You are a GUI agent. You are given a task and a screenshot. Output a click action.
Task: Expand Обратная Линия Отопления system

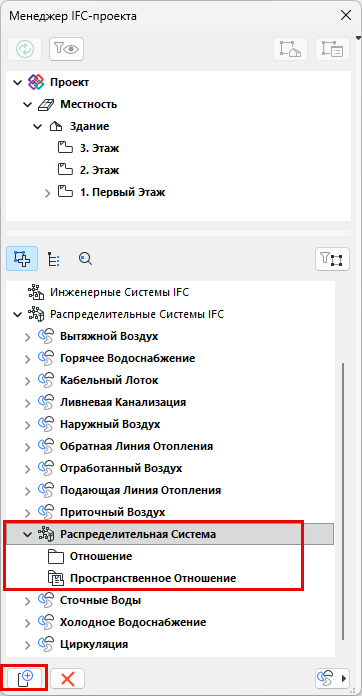28,447
